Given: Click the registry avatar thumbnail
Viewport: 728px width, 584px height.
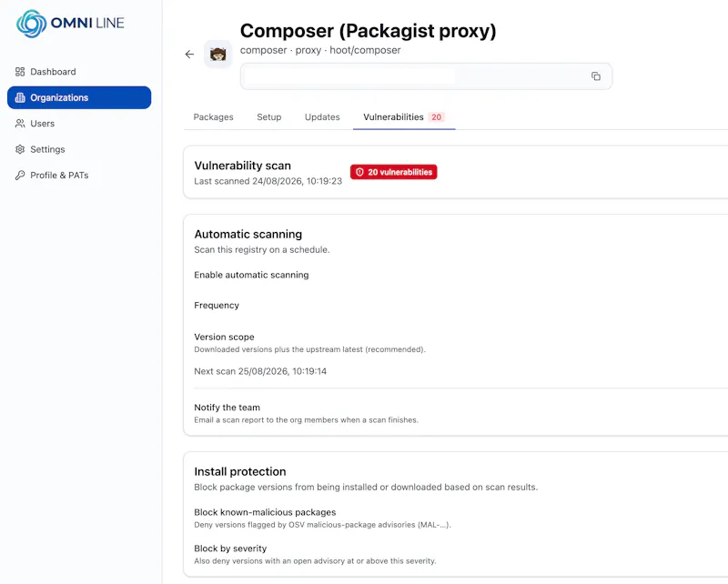Looking at the screenshot, I should (x=217, y=55).
